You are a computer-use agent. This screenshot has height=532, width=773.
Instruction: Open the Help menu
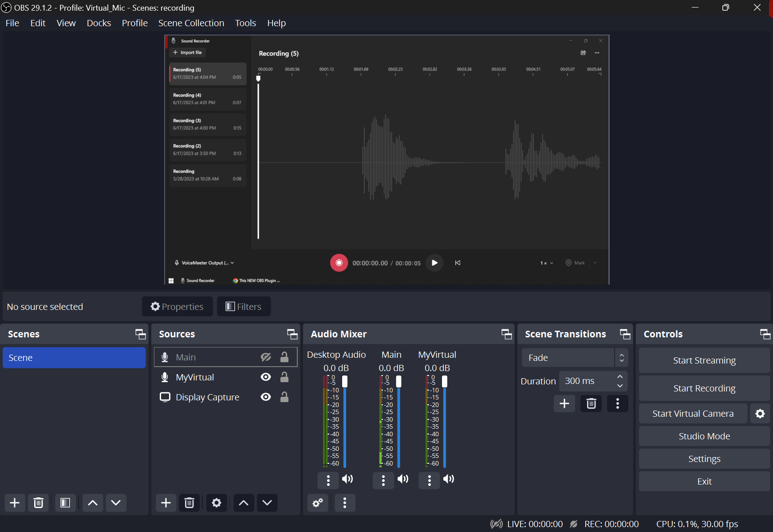[276, 23]
